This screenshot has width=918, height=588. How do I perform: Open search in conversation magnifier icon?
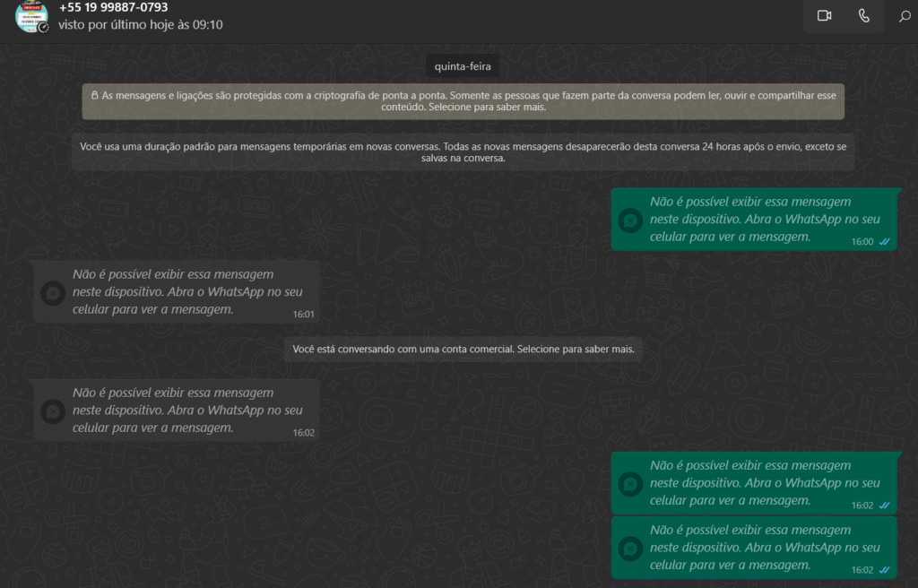[905, 16]
